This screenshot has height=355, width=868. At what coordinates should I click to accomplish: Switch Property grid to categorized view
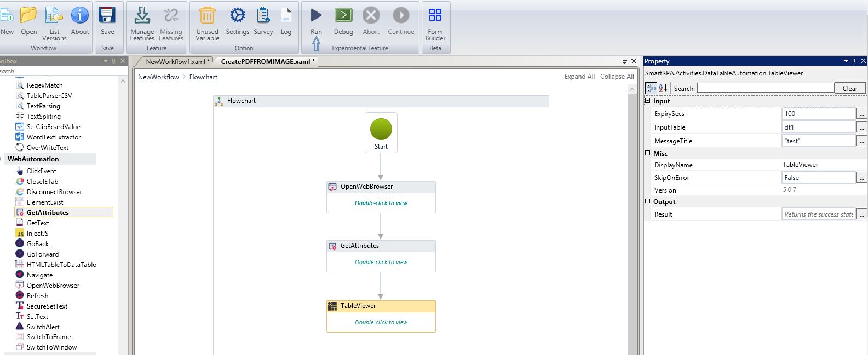coord(651,88)
